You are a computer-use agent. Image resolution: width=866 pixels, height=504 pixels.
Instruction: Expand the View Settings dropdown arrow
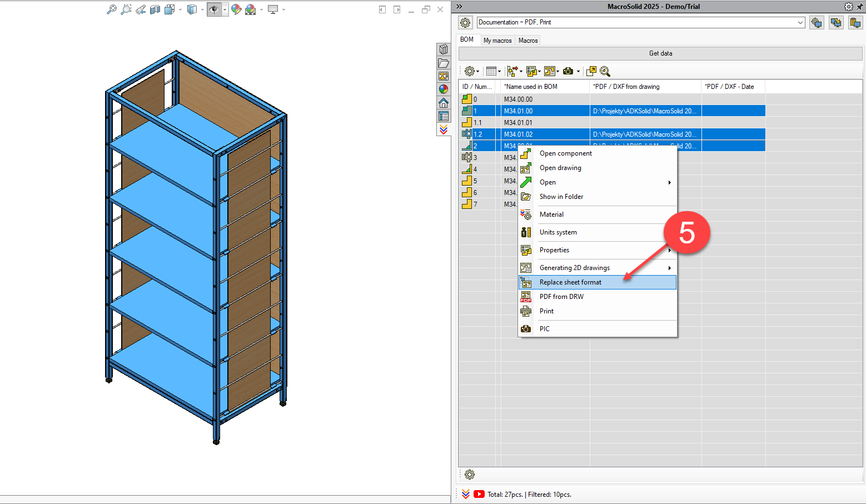283,10
